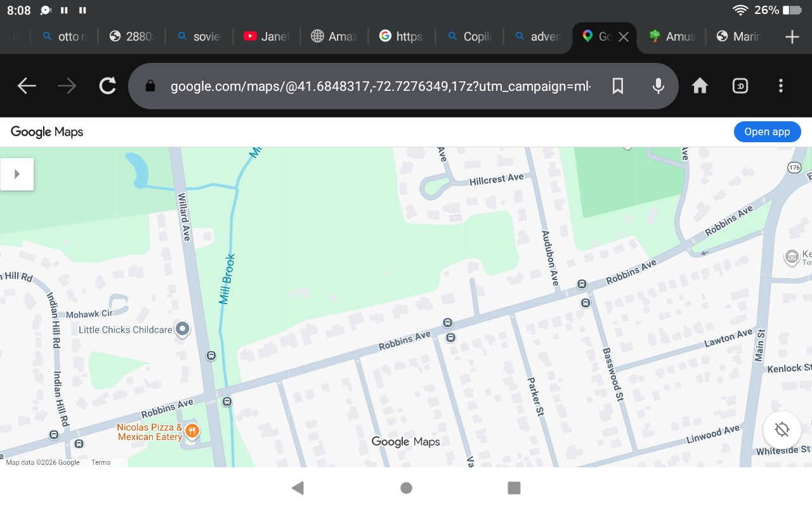
Task: Switch to the Amaz tab
Action: pyautogui.click(x=334, y=37)
